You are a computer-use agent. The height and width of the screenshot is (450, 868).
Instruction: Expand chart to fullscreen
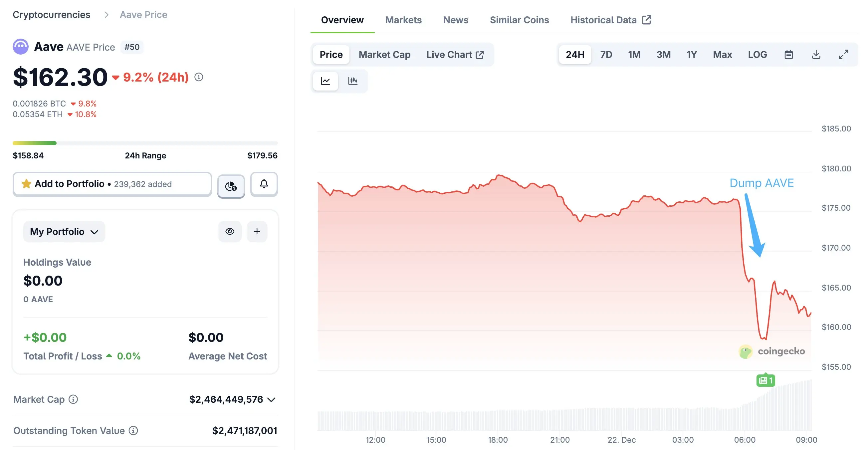pos(843,55)
